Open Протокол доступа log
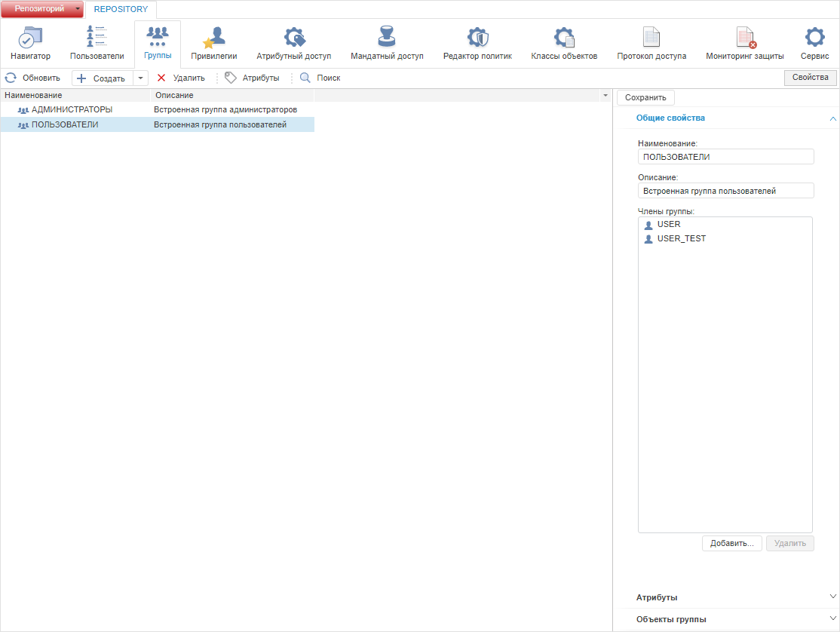 click(x=651, y=44)
